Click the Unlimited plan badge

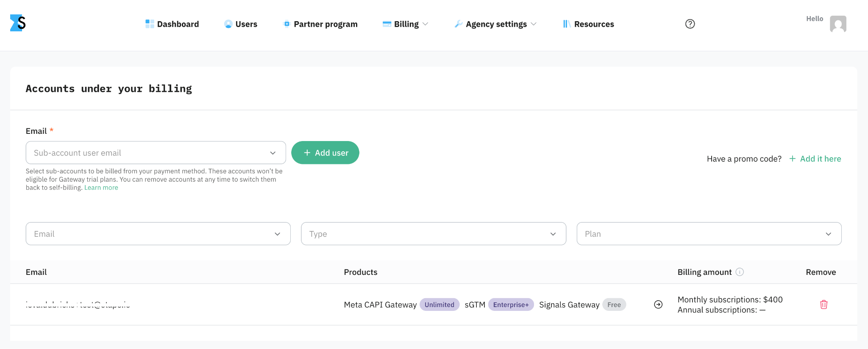tap(440, 305)
